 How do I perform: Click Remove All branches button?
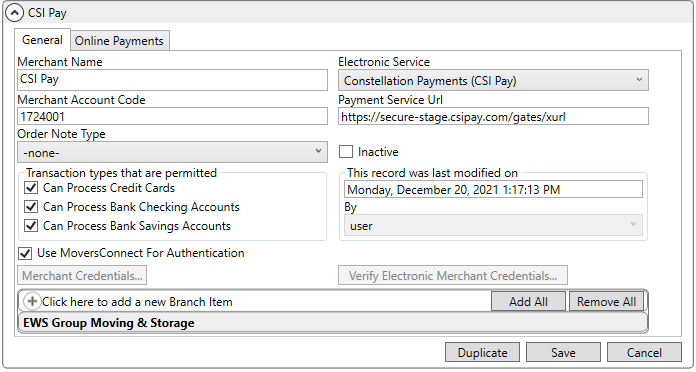pos(606,301)
